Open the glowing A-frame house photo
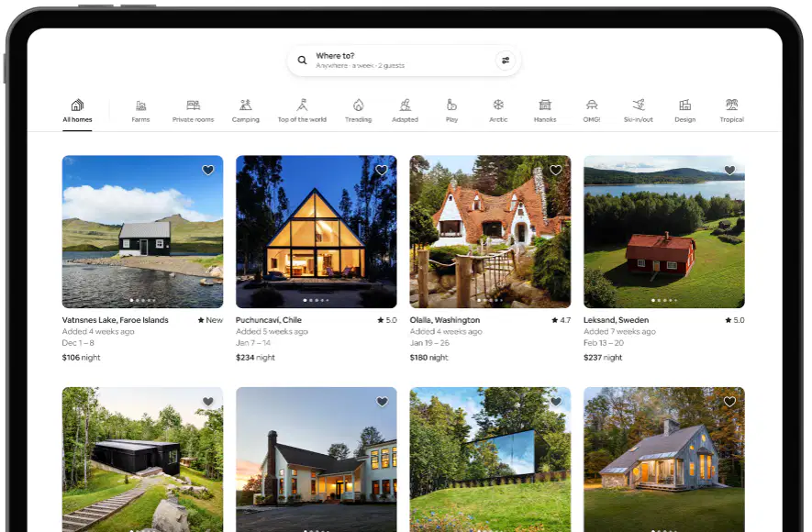This screenshot has height=532, width=812. 316,232
